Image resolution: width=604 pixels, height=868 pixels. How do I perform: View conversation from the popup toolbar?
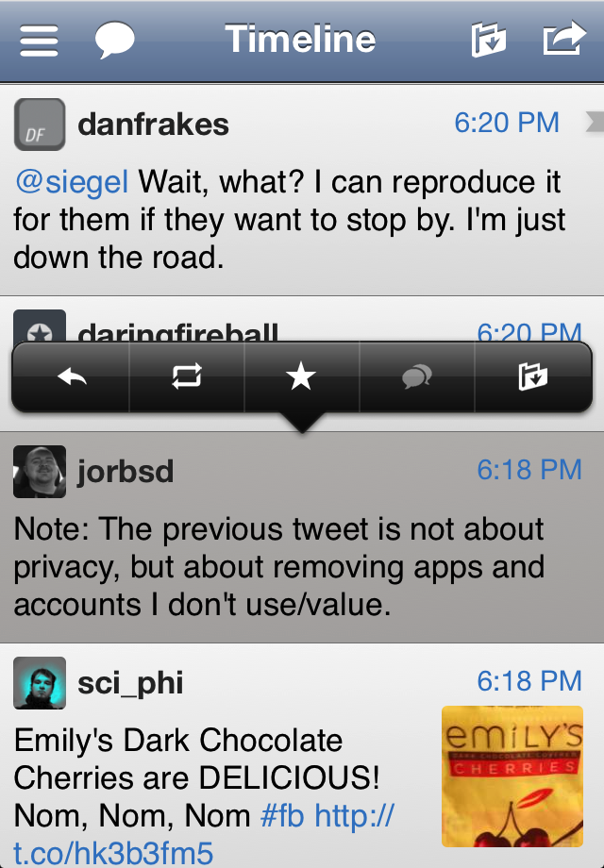point(416,377)
